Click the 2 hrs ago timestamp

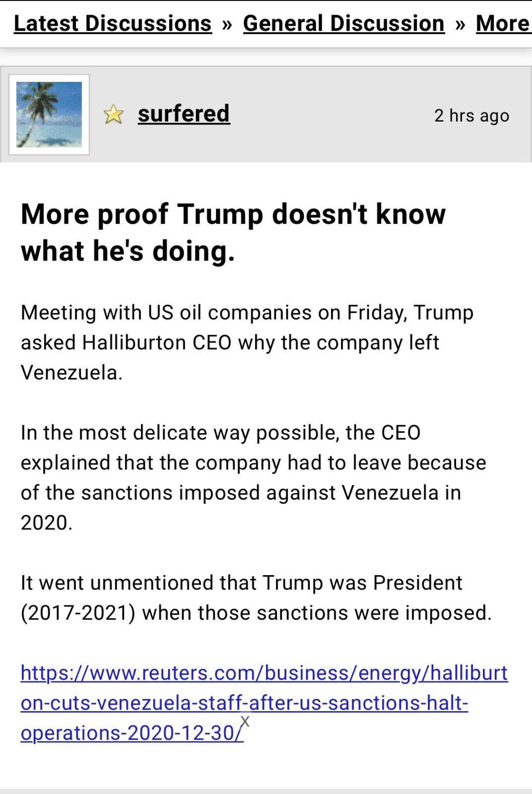[471, 115]
